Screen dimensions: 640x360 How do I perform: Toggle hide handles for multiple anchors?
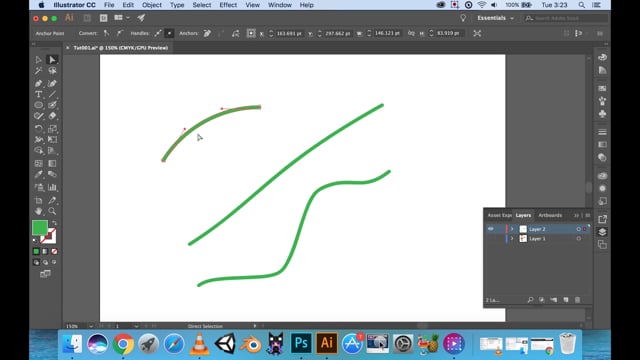pyautogui.click(x=169, y=33)
